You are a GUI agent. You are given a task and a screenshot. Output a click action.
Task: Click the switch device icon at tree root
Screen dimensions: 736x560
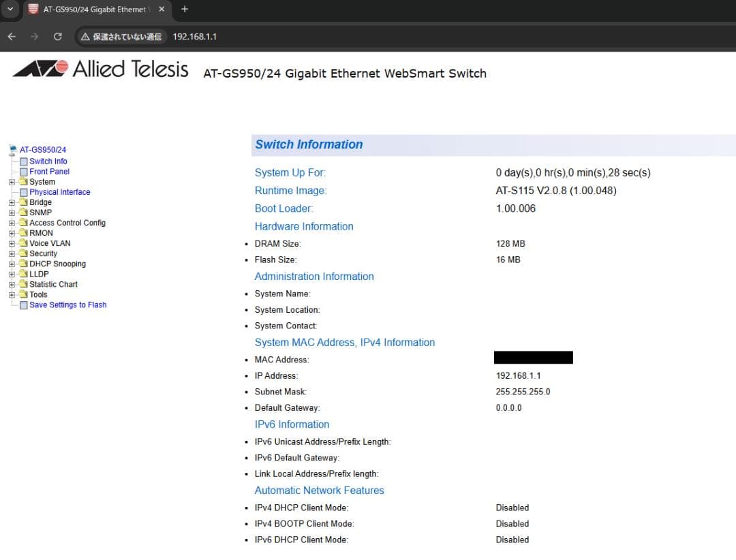13,150
